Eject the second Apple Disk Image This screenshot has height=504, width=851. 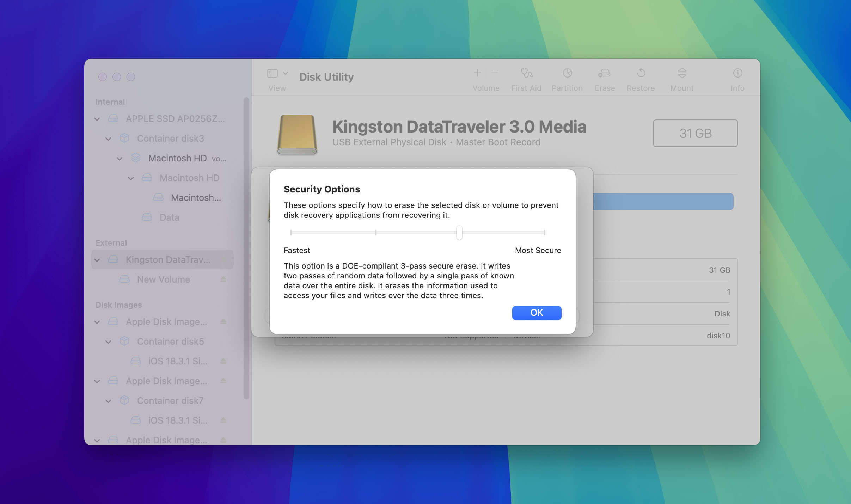point(223,381)
